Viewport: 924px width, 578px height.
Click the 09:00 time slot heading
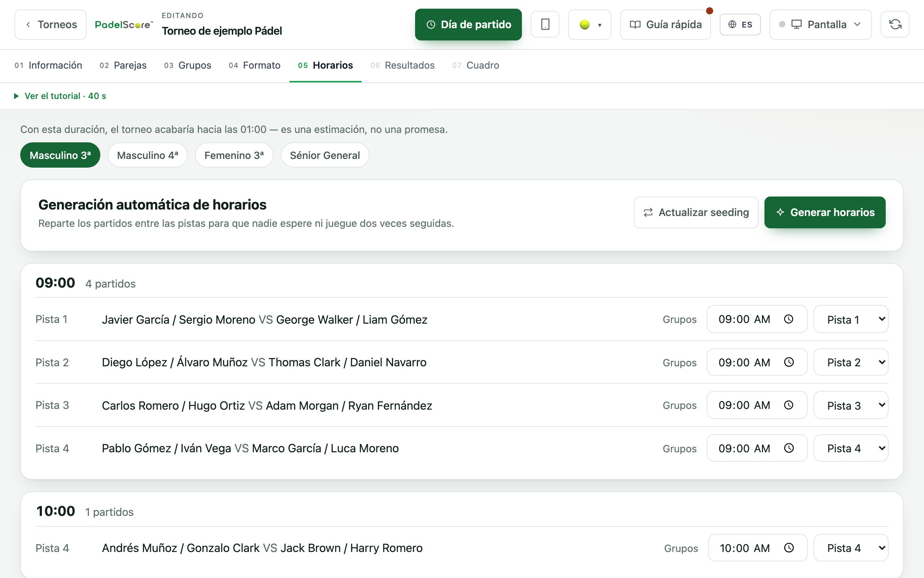tap(55, 283)
